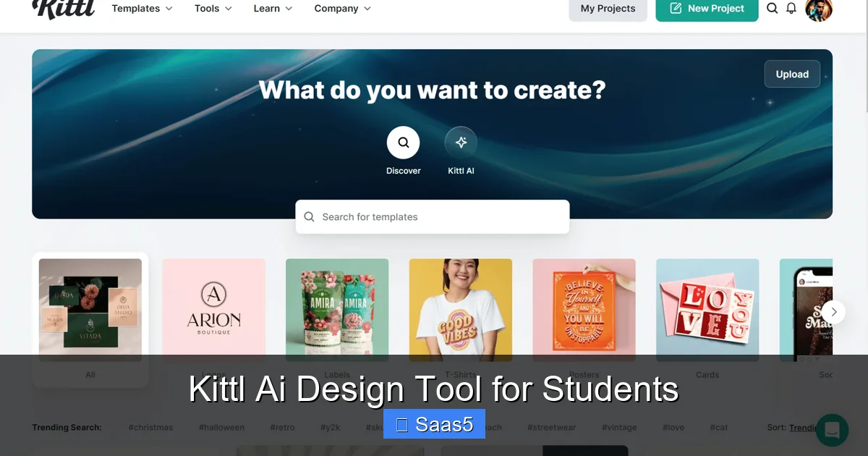Select the All category thumbnail
The image size is (868, 456).
[90, 311]
